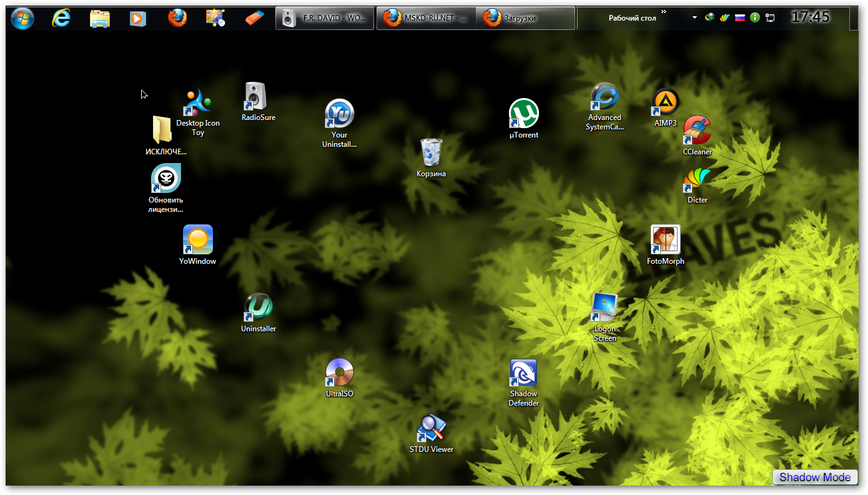Click the Рабочий стол toolbar label
The height and width of the screenshot is (495, 868).
click(632, 18)
